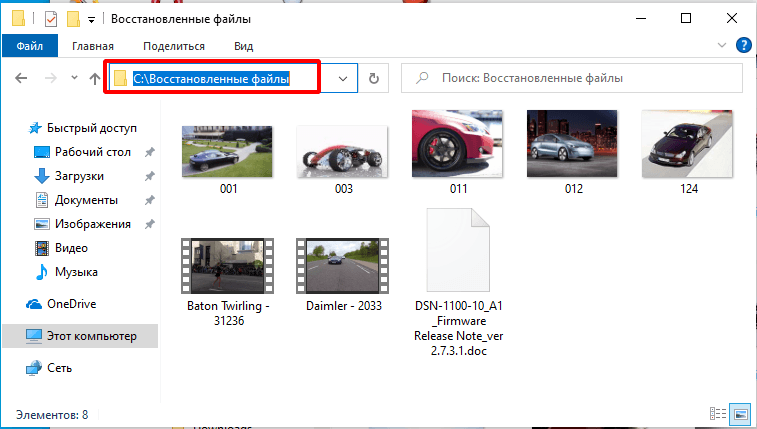Select the image thumbnail 124

point(687,143)
